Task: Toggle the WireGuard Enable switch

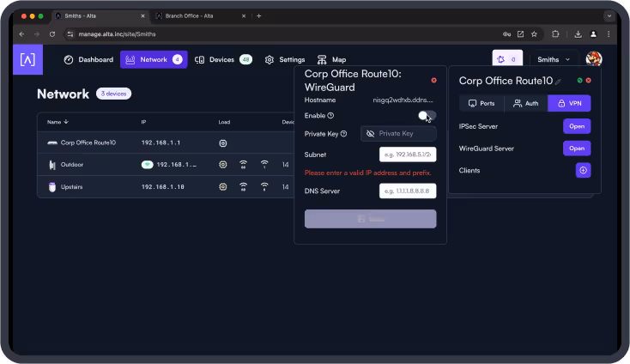Action: [x=427, y=116]
